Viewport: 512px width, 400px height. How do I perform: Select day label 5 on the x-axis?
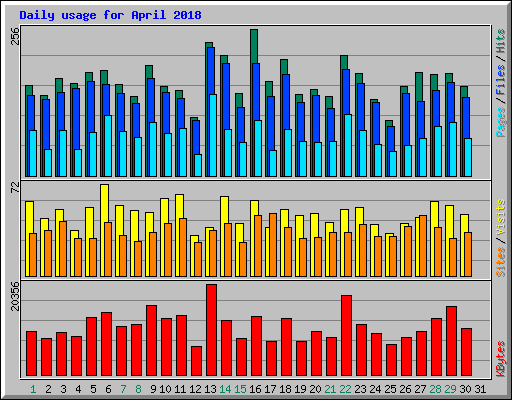pyautogui.click(x=93, y=389)
